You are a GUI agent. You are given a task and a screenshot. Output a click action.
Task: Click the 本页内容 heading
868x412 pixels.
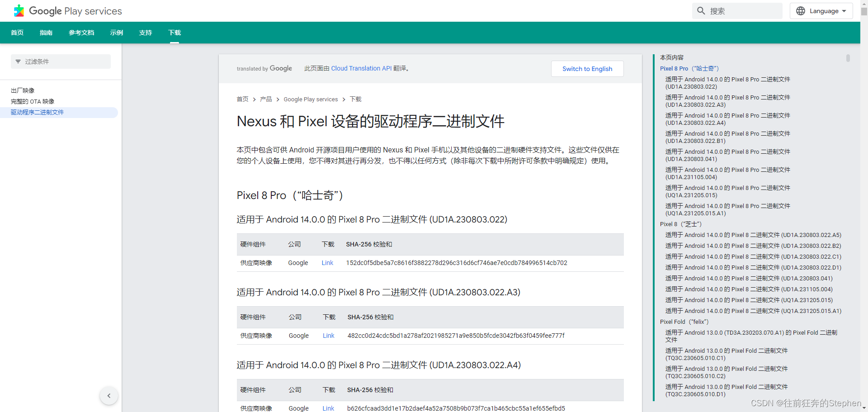coord(672,58)
